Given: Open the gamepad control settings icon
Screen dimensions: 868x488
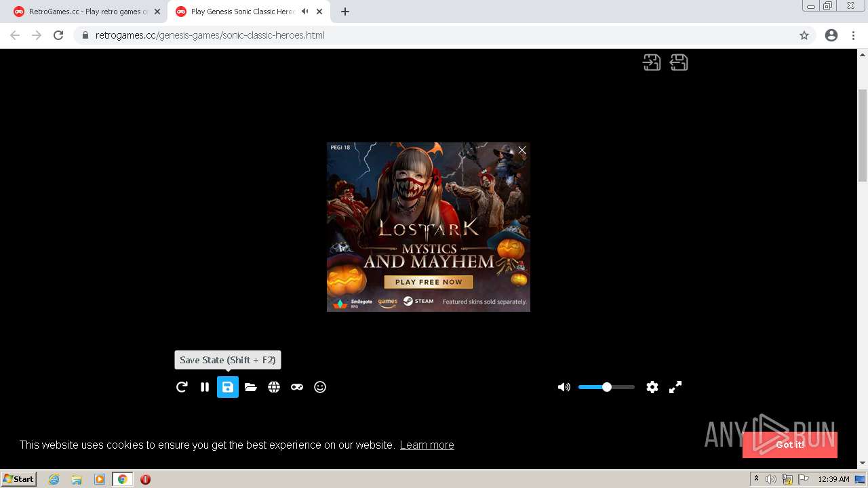Looking at the screenshot, I should pos(297,387).
